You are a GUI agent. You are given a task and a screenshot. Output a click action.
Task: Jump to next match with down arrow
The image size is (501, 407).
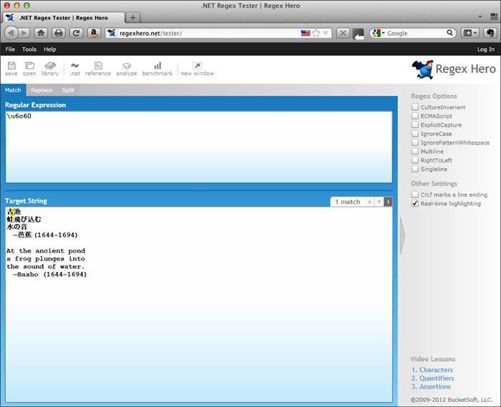pyautogui.click(x=379, y=202)
